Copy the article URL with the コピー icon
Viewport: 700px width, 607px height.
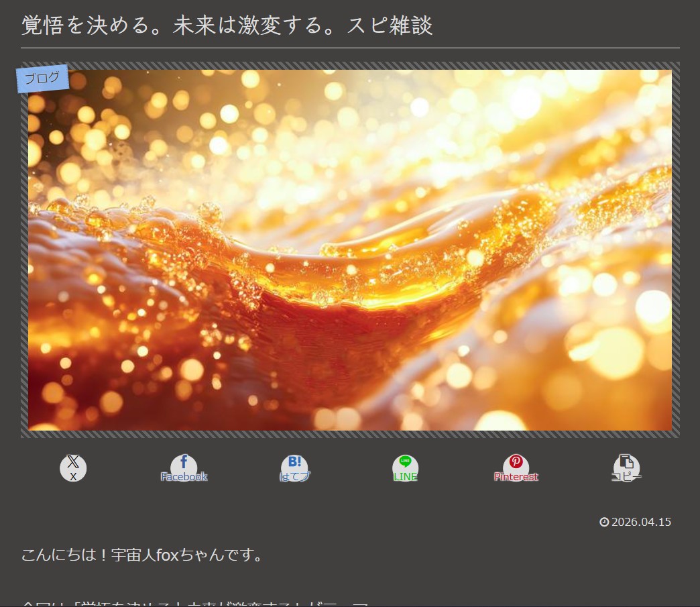pos(626,463)
